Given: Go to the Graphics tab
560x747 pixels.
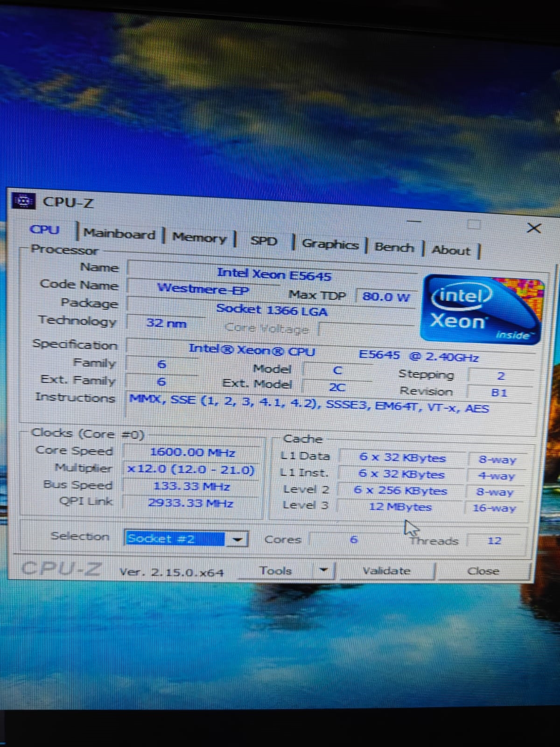Looking at the screenshot, I should click(330, 244).
